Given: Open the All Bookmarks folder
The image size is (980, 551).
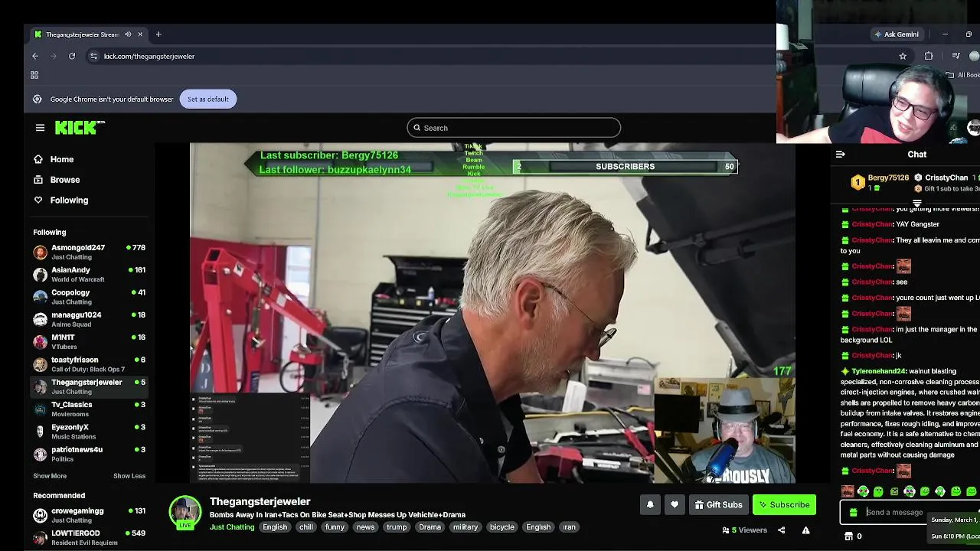Looking at the screenshot, I should 962,75.
